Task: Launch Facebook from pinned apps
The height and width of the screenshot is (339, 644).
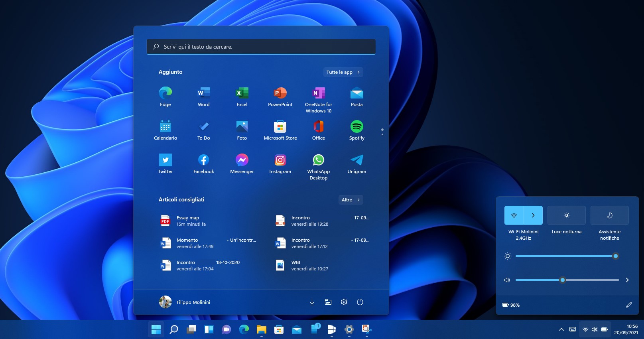Action: pos(204,164)
